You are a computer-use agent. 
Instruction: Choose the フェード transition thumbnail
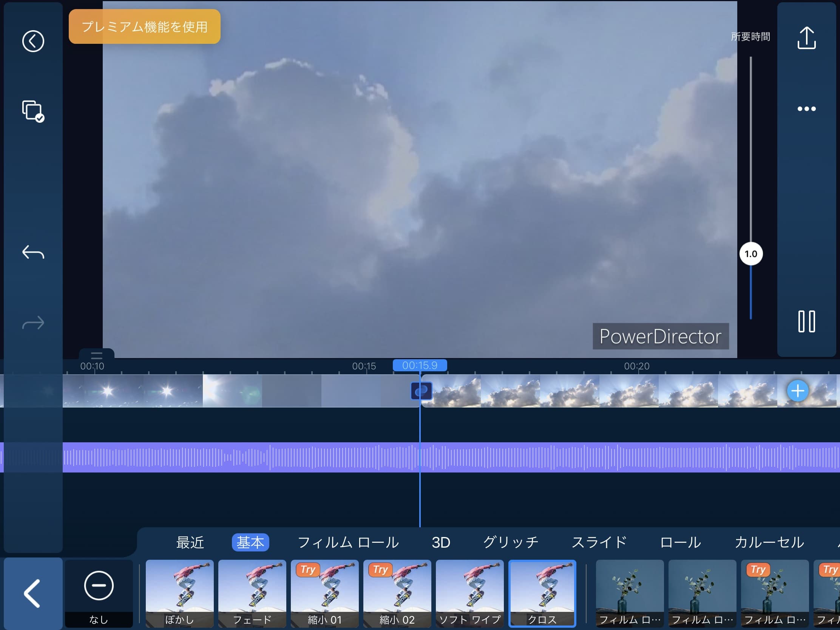(x=252, y=593)
